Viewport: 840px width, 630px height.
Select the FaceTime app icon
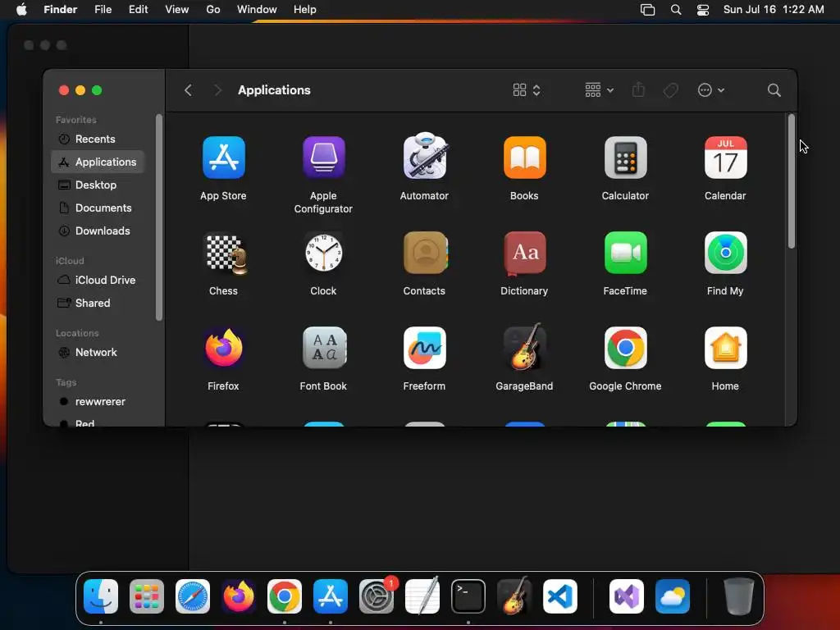pos(625,253)
